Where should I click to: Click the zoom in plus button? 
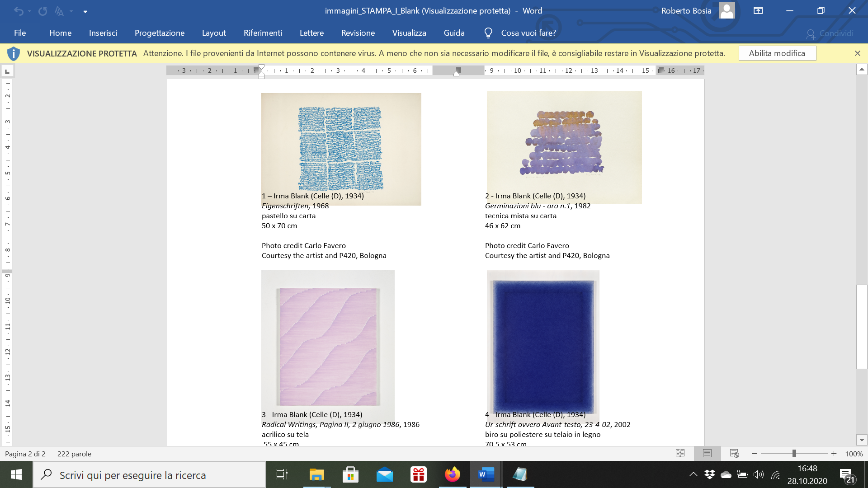834,453
